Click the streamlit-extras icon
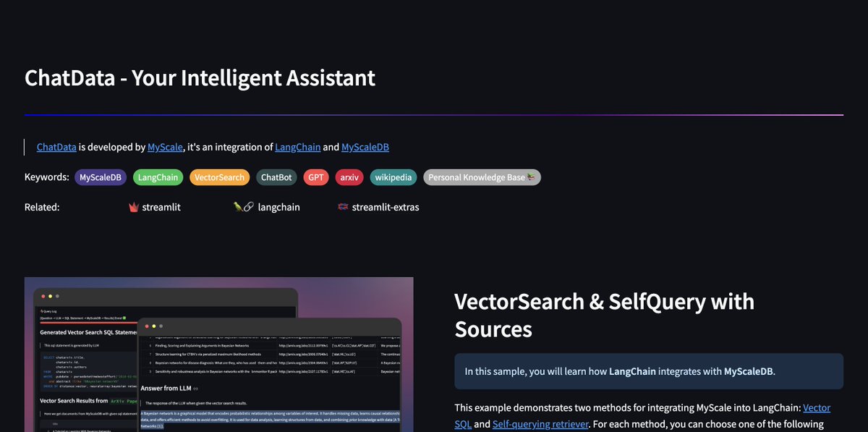Image resolution: width=868 pixels, height=432 pixels. 344,207
